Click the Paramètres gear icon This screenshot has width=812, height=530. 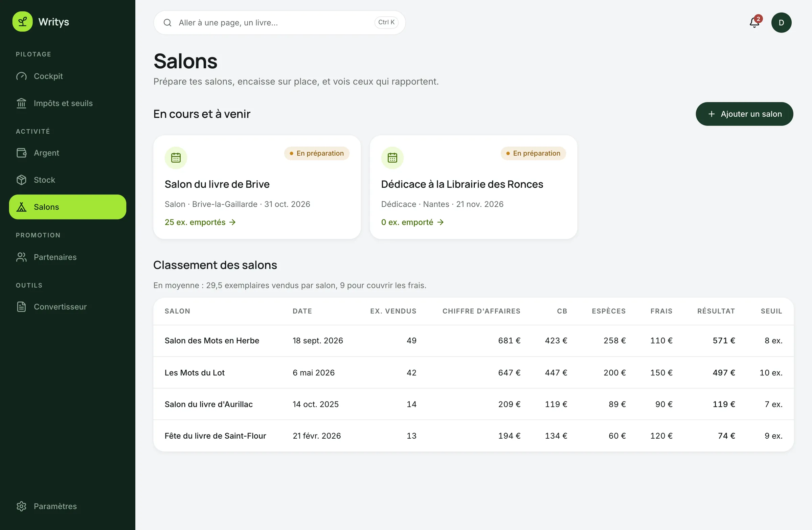pos(22,506)
